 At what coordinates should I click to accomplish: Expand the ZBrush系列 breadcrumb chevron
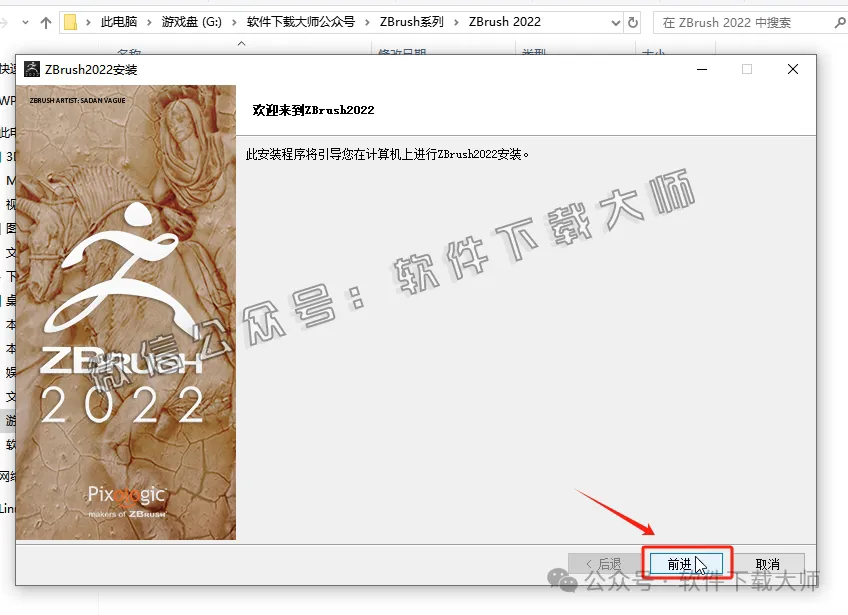click(x=455, y=21)
